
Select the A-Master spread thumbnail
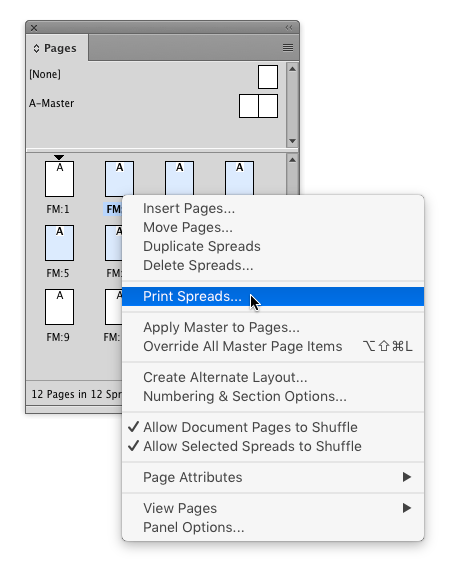[258, 106]
